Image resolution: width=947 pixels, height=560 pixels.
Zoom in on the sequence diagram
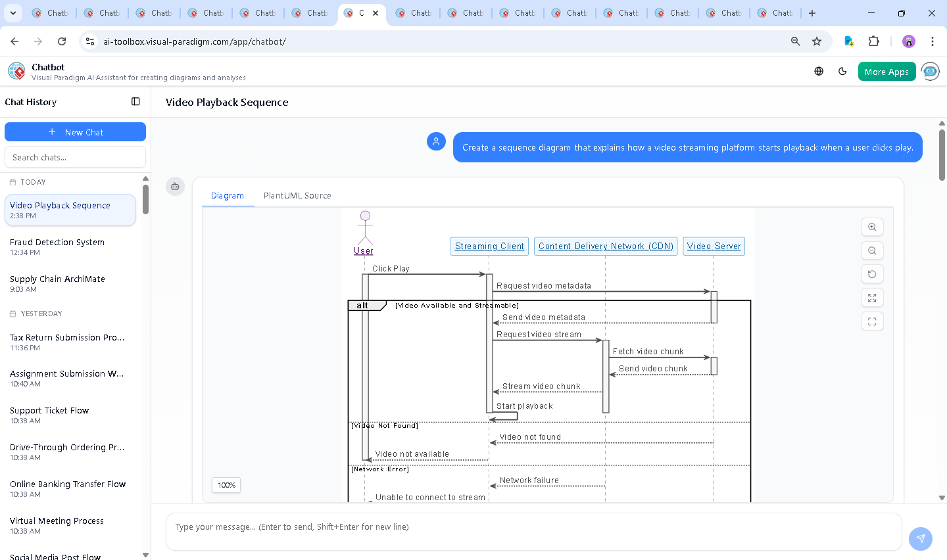(872, 227)
